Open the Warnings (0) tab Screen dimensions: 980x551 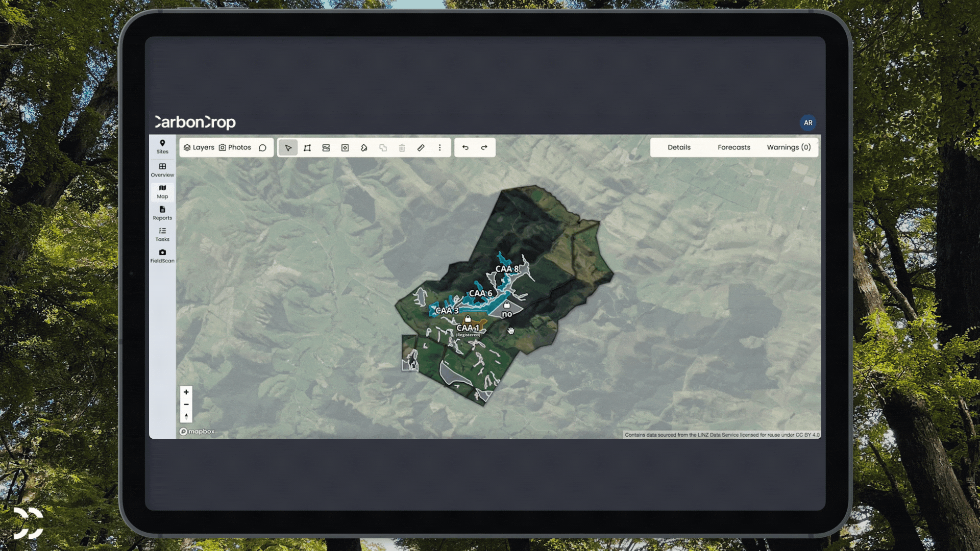tap(789, 147)
